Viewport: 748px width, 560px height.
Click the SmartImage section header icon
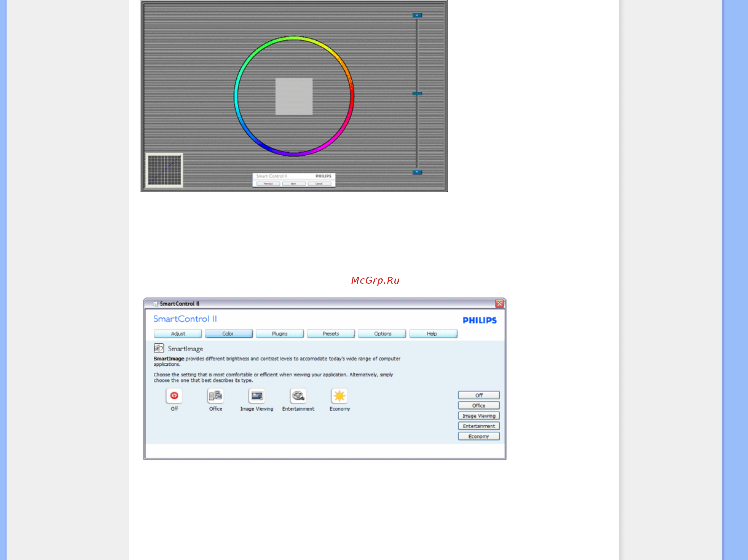point(158,348)
